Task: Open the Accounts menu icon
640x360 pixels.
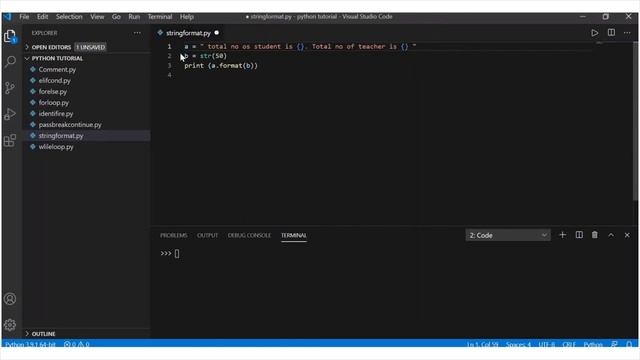Action: click(10, 299)
